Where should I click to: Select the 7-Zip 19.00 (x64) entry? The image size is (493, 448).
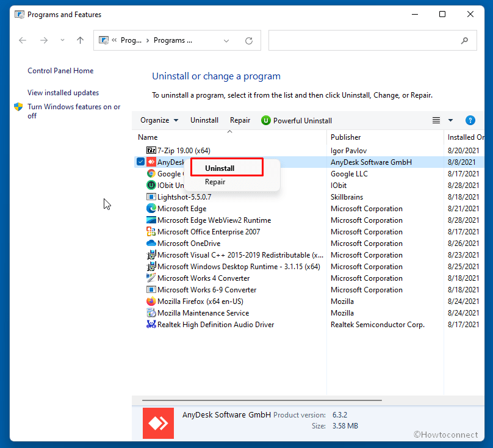184,151
